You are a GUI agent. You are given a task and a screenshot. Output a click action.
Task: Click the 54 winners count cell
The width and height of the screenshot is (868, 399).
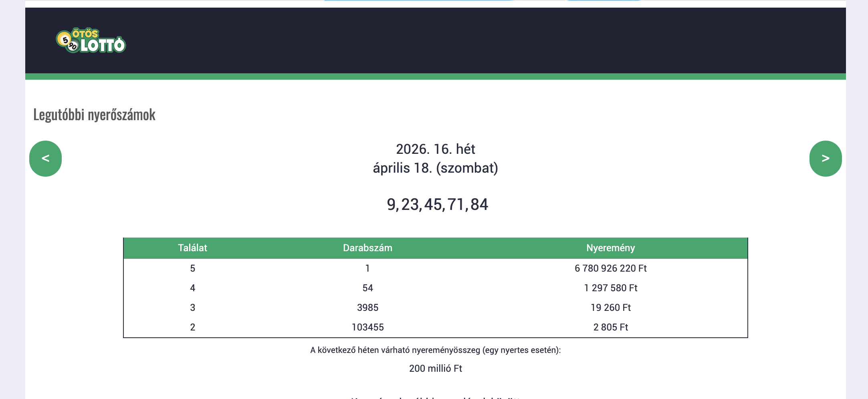[367, 288]
